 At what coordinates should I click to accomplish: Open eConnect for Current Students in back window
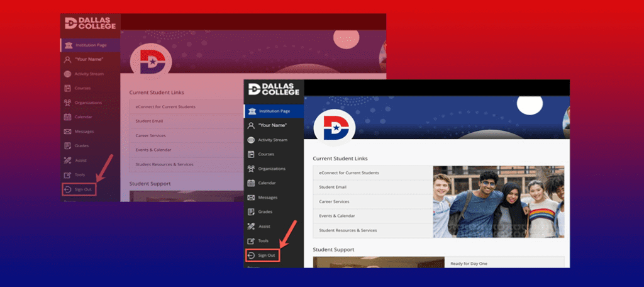click(x=165, y=106)
